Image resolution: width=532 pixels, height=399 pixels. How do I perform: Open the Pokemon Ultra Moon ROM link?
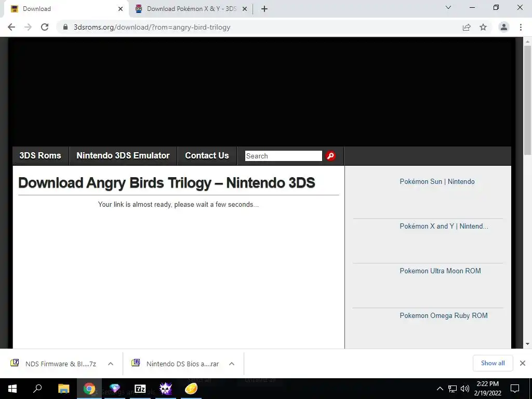click(x=440, y=271)
